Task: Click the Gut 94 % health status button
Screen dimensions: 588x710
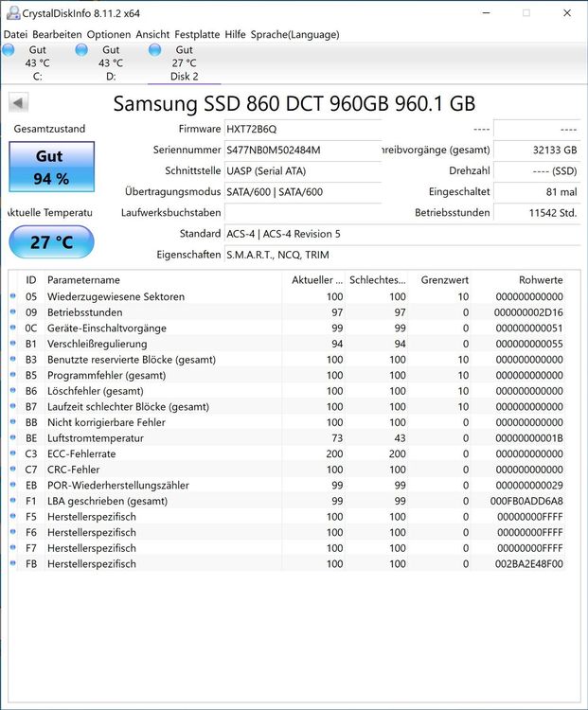Action: [52, 167]
